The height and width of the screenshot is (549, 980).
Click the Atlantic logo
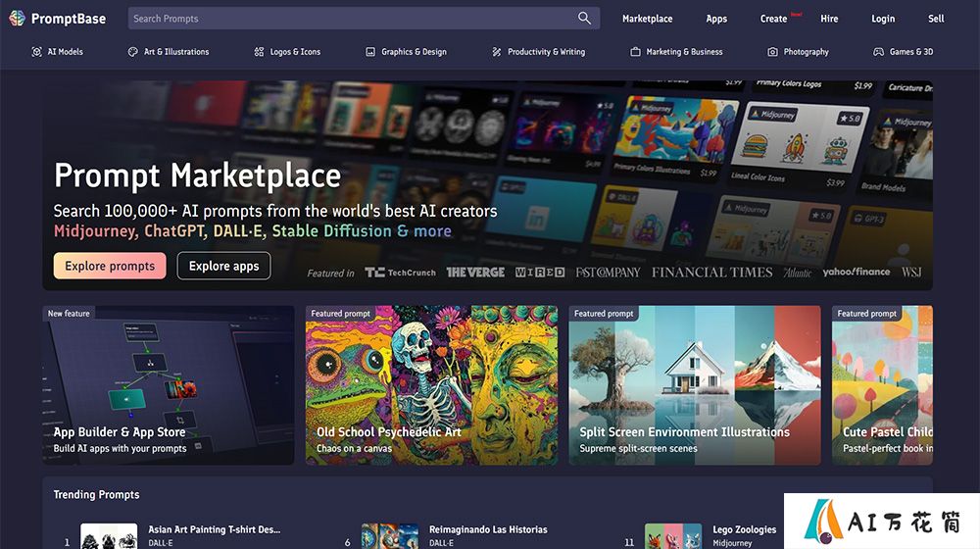pyautogui.click(x=798, y=273)
